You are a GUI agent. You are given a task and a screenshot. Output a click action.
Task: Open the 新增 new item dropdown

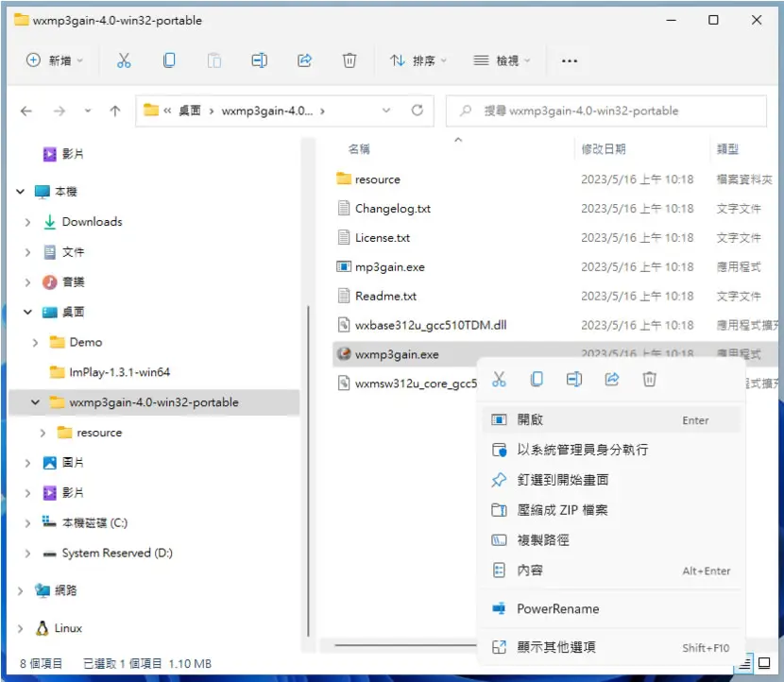coord(54,60)
